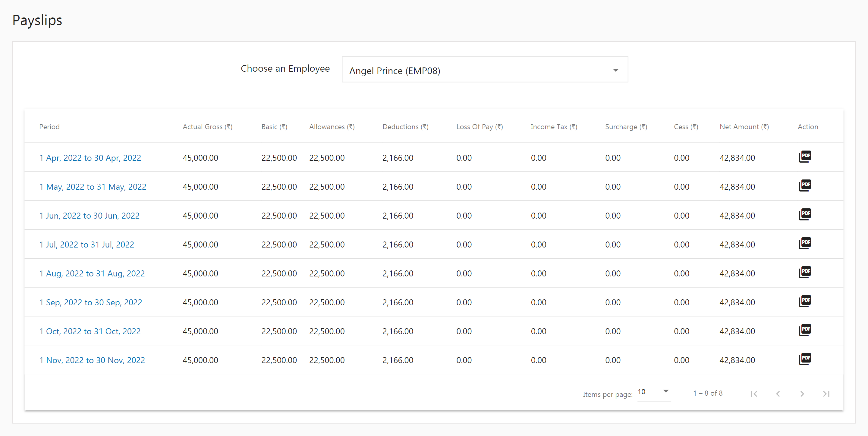Select May row actual gross 45,000.00

tap(200, 187)
